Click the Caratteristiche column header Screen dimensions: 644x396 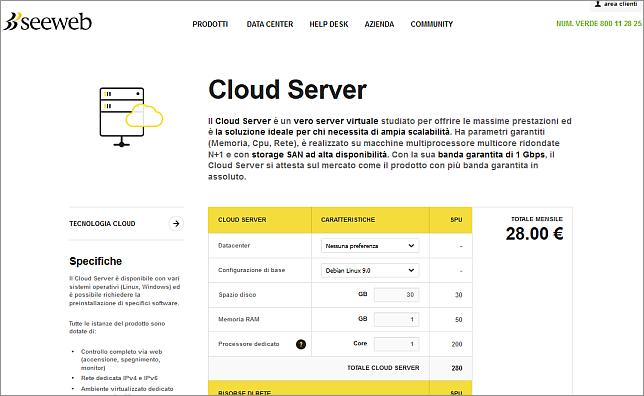coord(348,220)
